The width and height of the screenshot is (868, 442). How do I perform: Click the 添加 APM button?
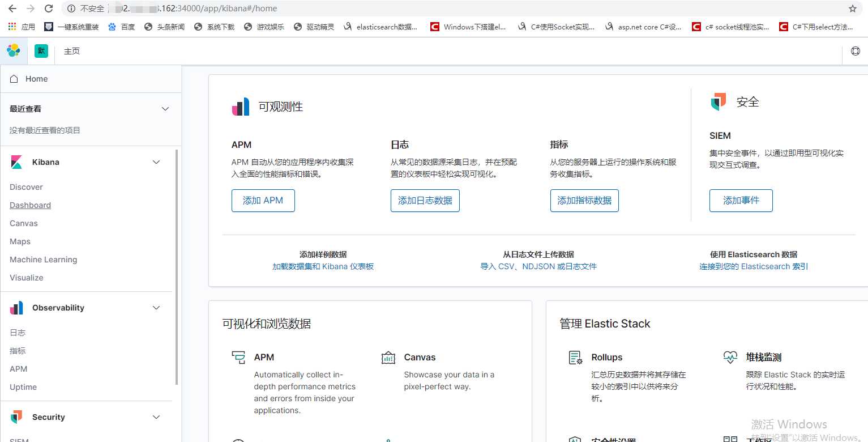point(263,201)
